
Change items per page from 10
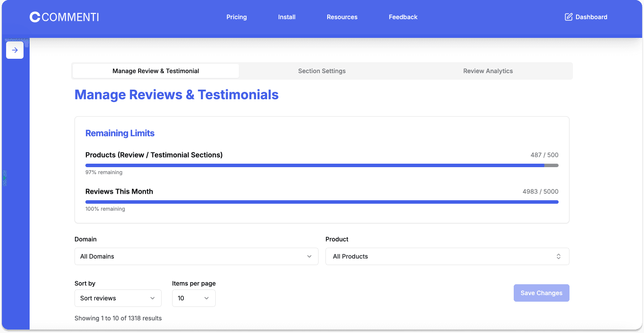pyautogui.click(x=194, y=298)
